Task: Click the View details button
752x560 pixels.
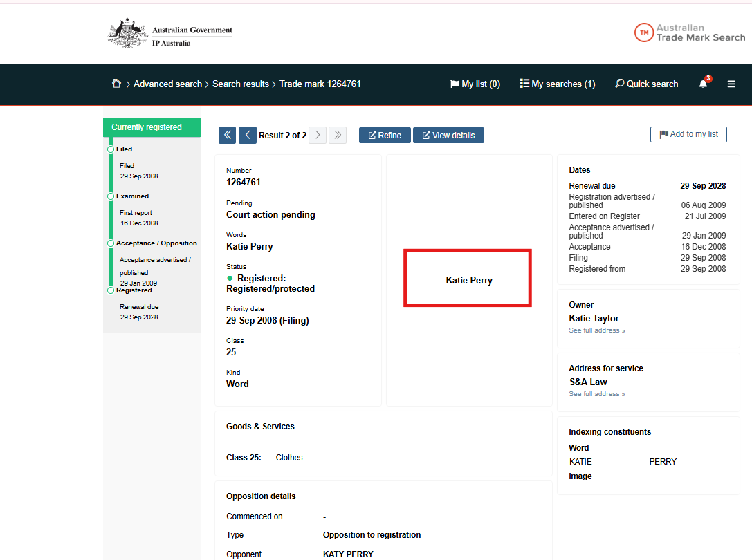Action: [448, 135]
